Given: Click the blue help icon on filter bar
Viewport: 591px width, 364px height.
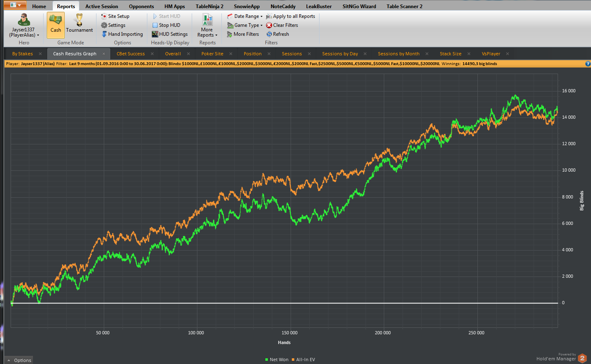Looking at the screenshot, I should (x=588, y=64).
